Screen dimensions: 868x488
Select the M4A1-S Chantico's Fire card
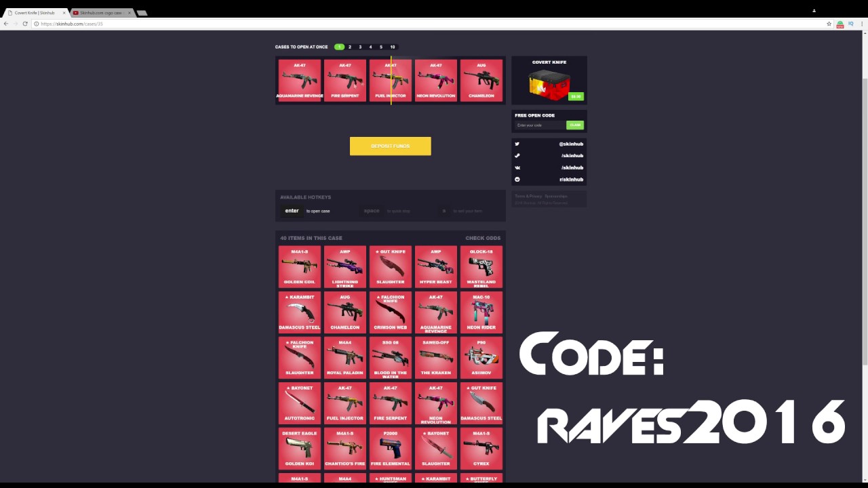coord(345,449)
